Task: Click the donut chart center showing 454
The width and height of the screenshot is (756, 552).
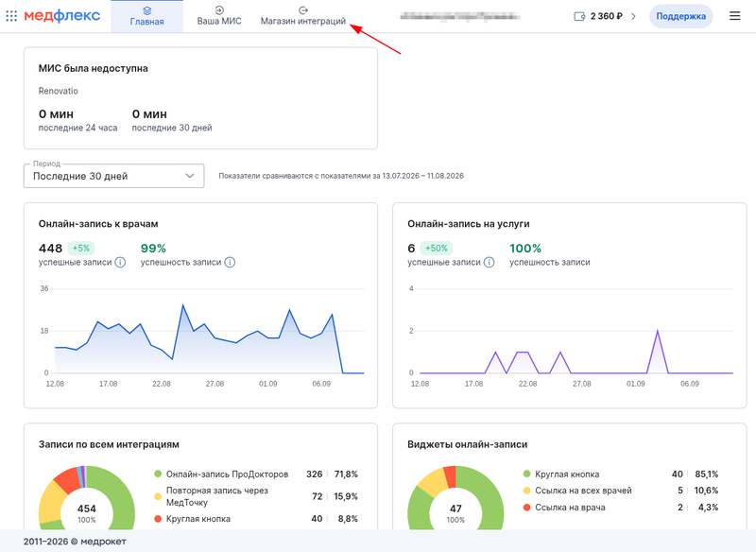Action: [x=87, y=513]
